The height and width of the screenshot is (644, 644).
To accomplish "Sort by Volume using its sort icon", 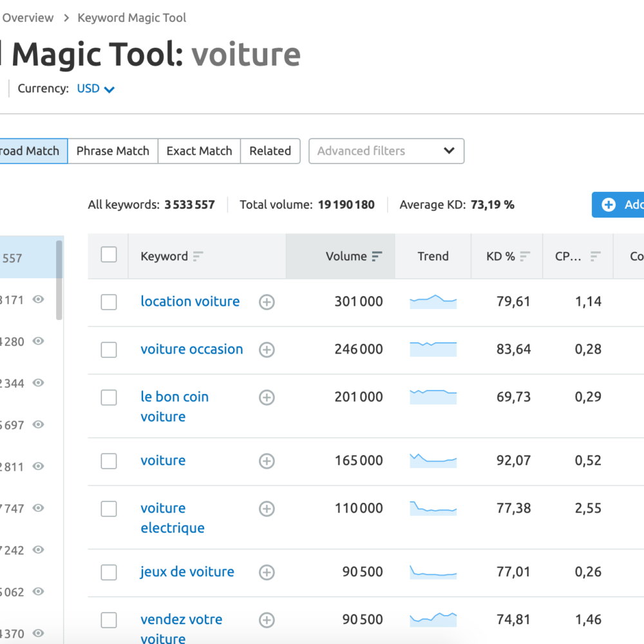I will click(377, 256).
